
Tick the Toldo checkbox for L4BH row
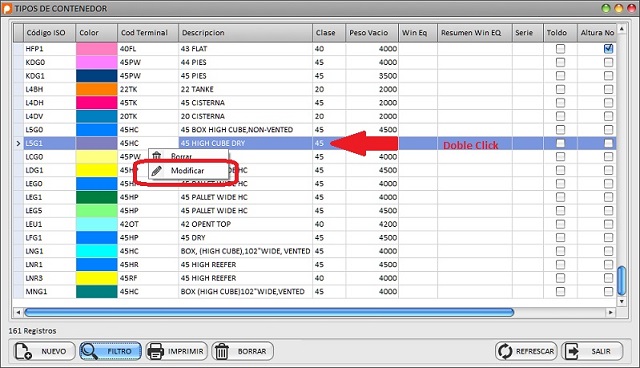pos(560,89)
